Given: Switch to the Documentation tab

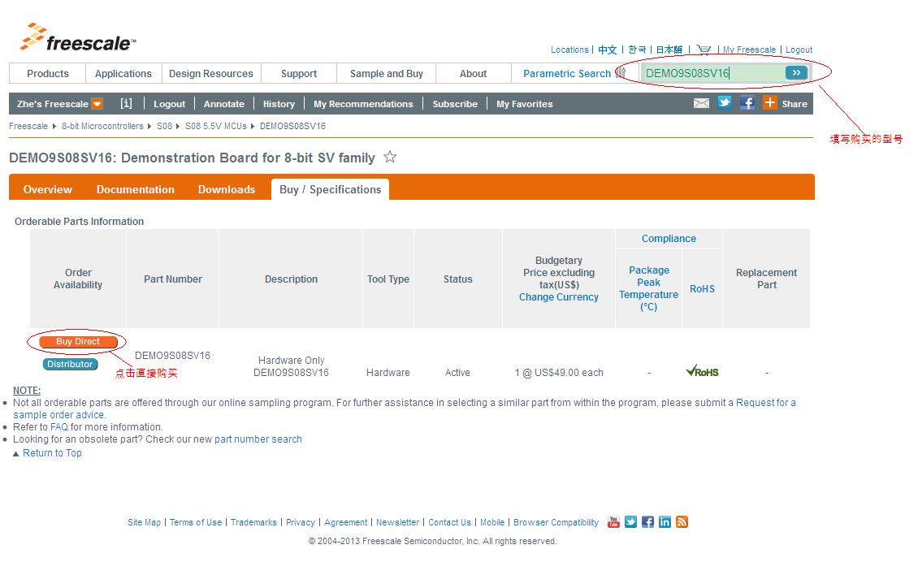Looking at the screenshot, I should (x=135, y=189).
